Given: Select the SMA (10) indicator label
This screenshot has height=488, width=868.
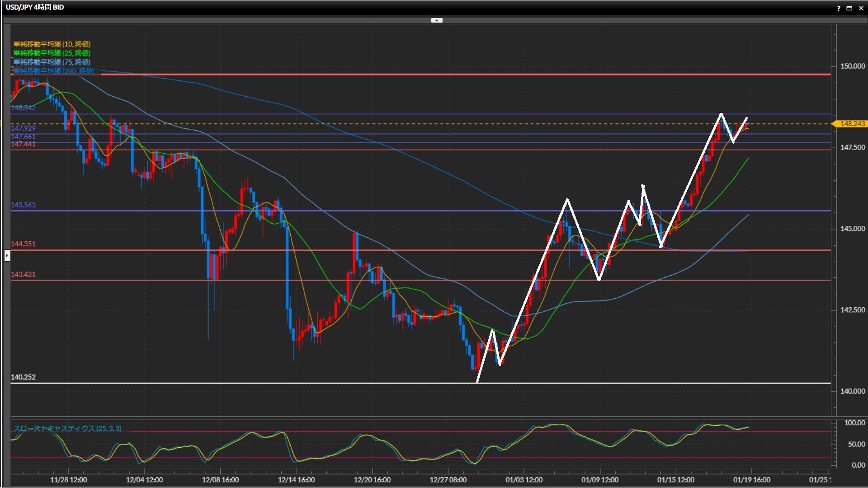Looking at the screenshot, I should coord(52,44).
